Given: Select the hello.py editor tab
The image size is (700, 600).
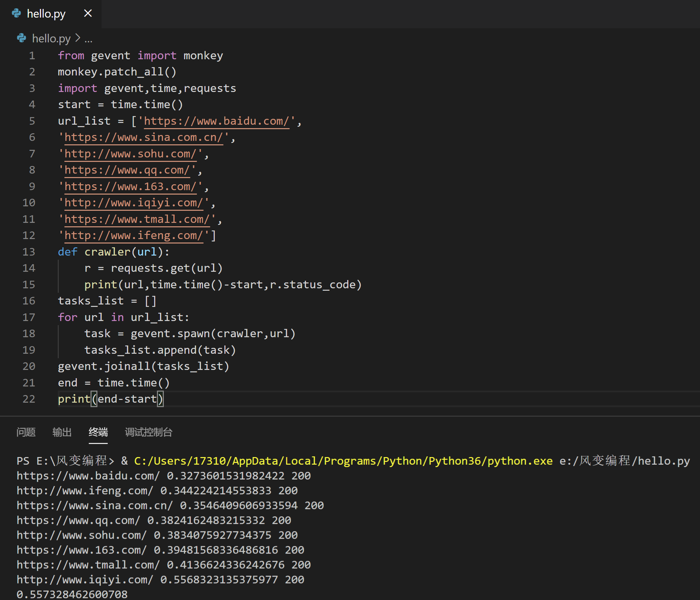Looking at the screenshot, I should pos(51,14).
